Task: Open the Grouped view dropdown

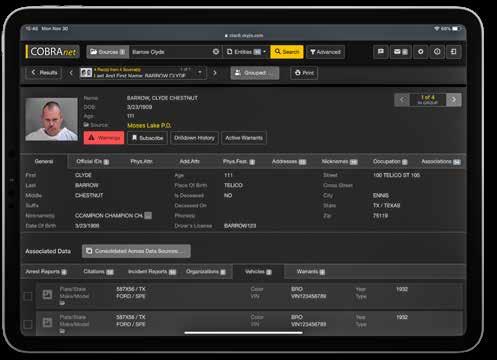Action: tap(255, 73)
